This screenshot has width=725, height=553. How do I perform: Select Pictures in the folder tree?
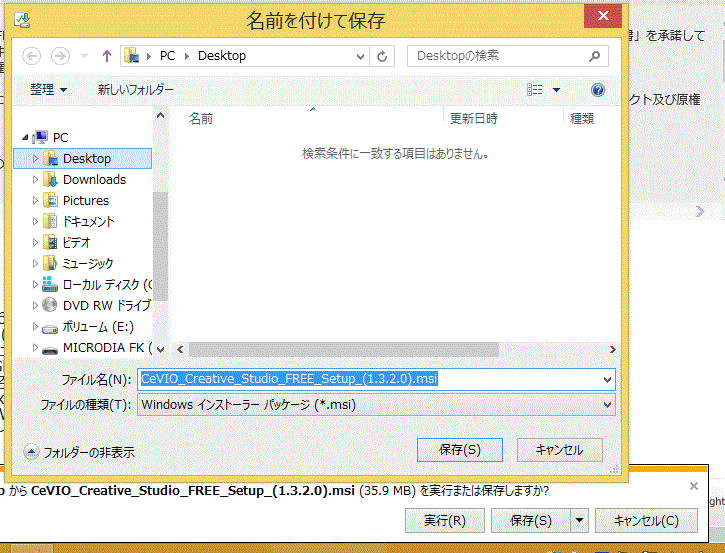[x=86, y=201]
